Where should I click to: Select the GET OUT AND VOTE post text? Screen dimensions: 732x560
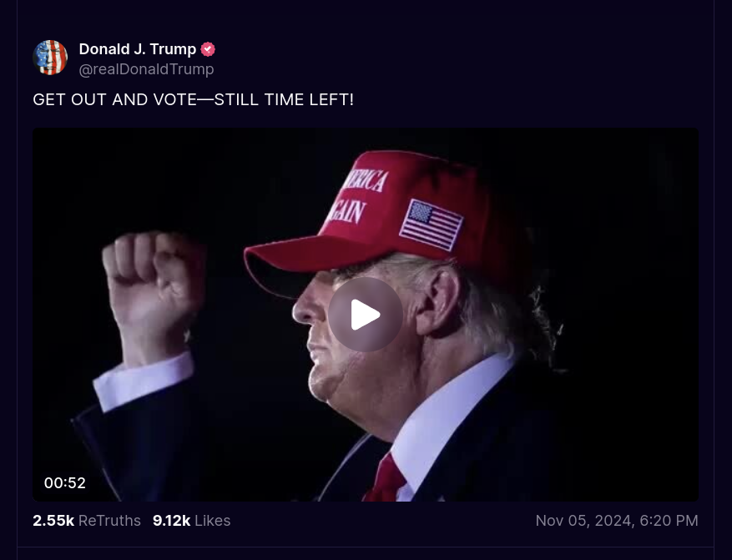pos(194,99)
